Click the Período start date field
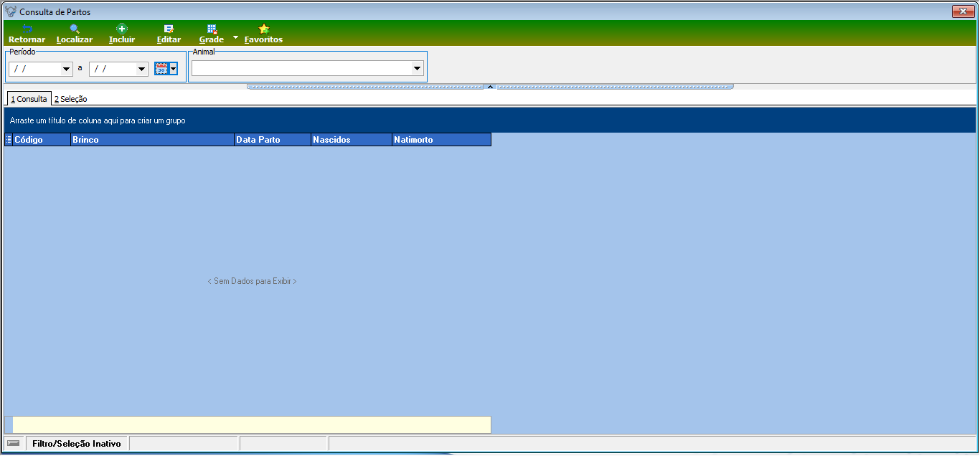Viewport: 980px width, 456px height. pyautogui.click(x=35, y=70)
